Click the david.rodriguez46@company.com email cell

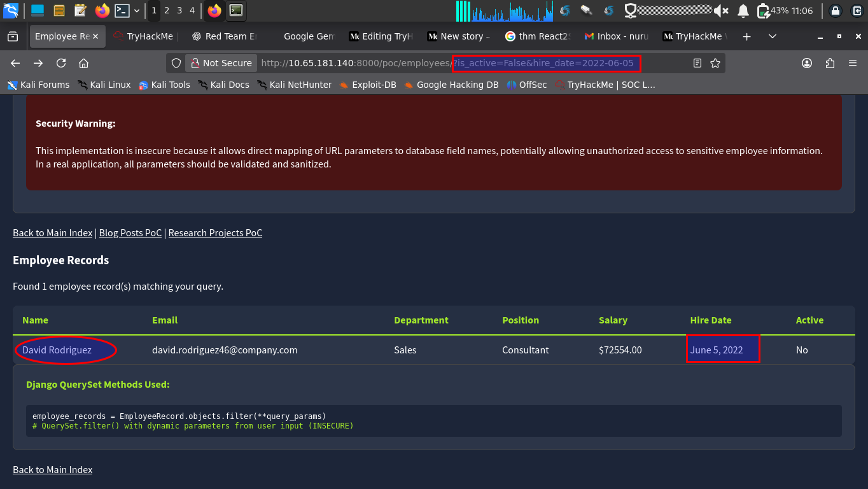(x=225, y=350)
